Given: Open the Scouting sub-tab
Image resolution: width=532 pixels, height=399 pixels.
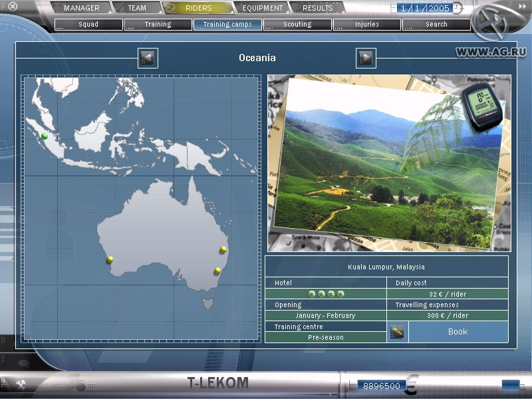Looking at the screenshot, I should click(x=297, y=25).
